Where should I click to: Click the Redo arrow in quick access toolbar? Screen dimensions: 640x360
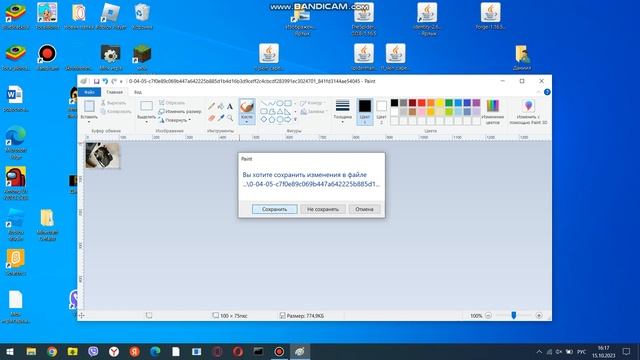click(114, 81)
